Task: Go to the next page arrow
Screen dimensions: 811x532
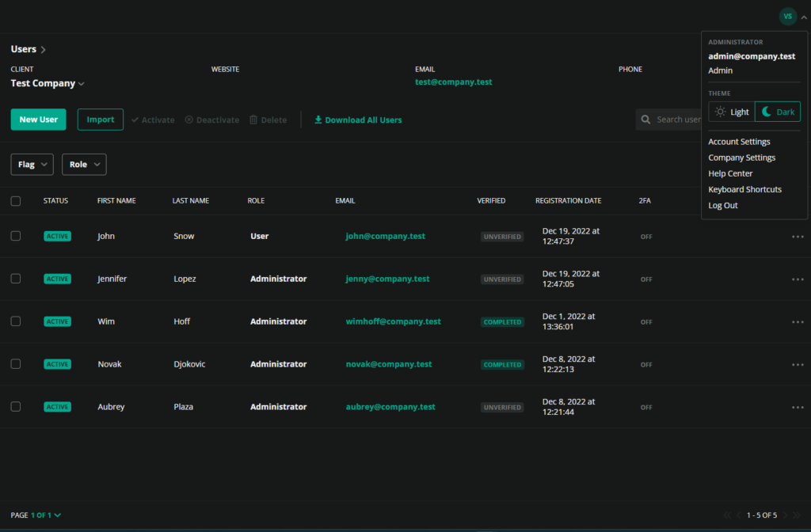Action: (785, 515)
